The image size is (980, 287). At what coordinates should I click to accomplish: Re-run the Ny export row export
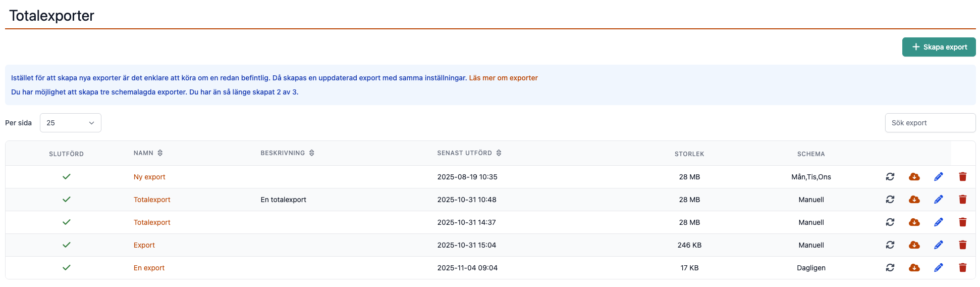click(890, 177)
